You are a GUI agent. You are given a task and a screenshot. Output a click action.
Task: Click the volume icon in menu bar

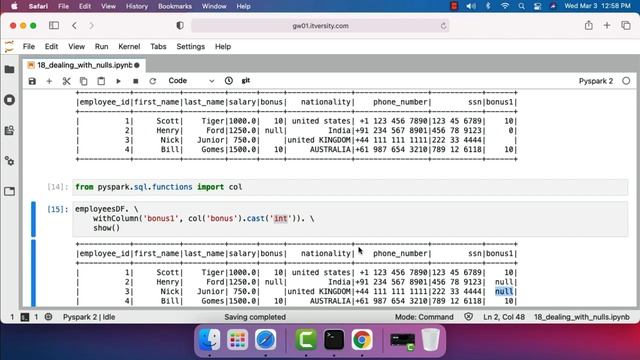click(x=471, y=6)
